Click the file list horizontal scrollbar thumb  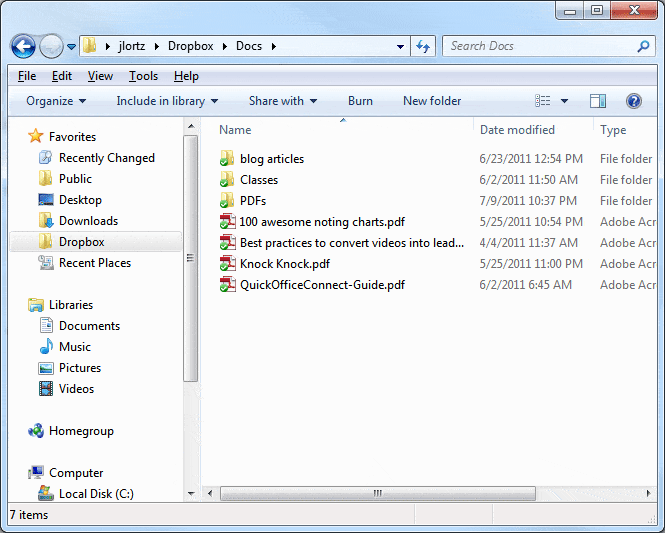[378, 493]
